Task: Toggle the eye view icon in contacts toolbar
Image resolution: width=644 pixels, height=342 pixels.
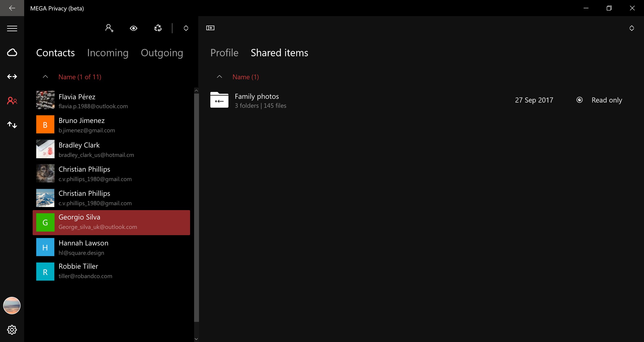Action: click(133, 28)
